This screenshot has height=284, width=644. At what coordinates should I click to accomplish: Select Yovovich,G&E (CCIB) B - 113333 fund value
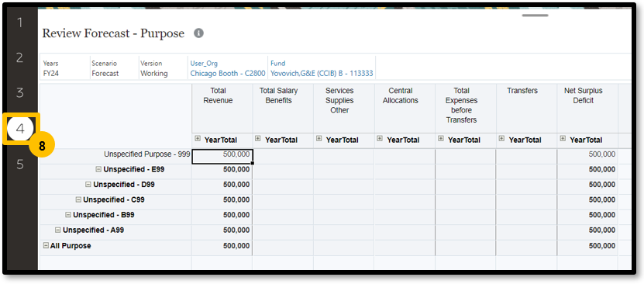(322, 74)
